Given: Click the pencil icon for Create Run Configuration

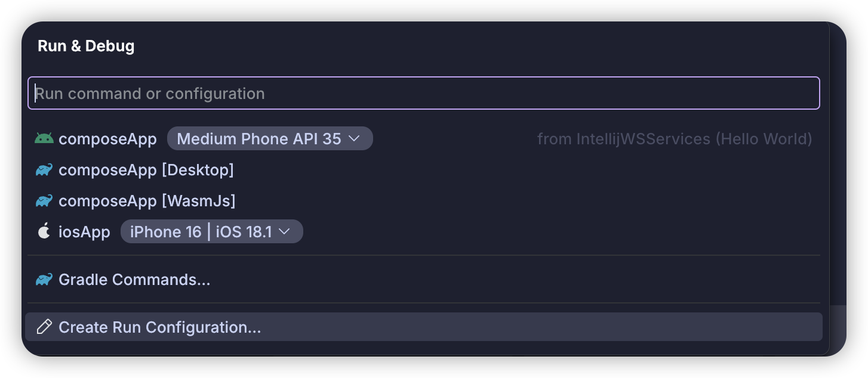Looking at the screenshot, I should [44, 327].
